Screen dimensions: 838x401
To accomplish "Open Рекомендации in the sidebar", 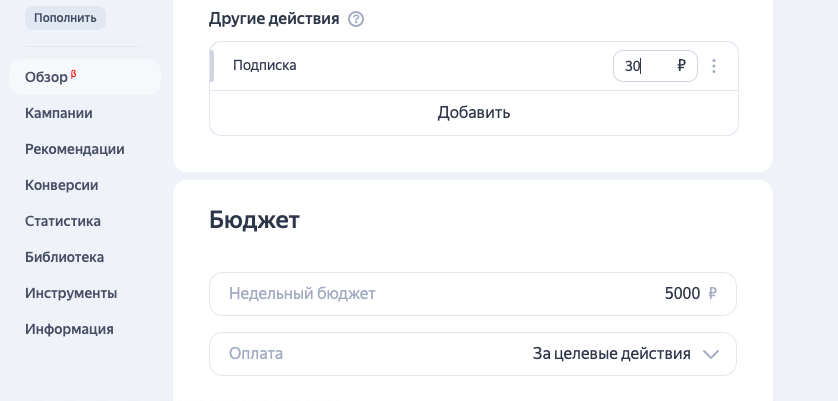I will (75, 149).
